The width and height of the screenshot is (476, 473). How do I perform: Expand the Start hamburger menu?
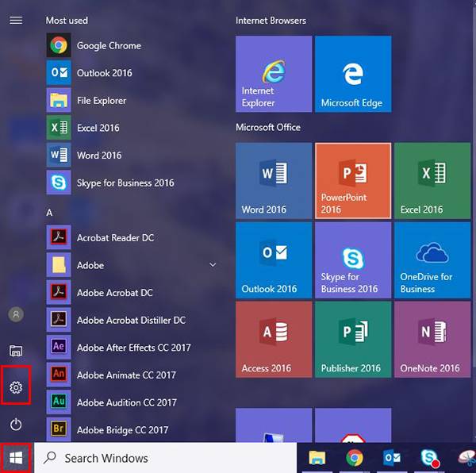pyautogui.click(x=16, y=21)
